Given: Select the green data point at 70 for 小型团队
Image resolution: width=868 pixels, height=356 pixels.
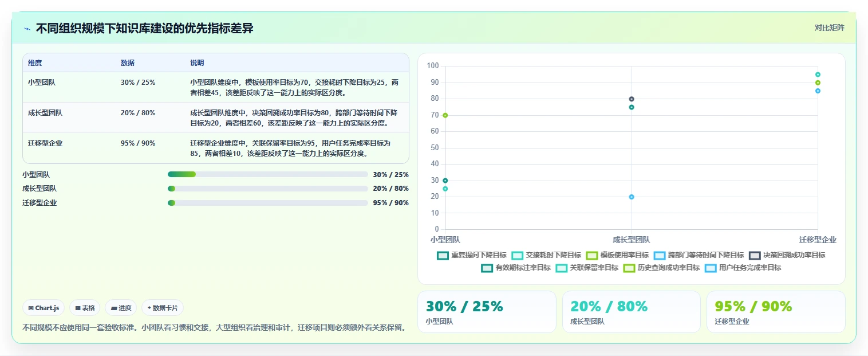Looking at the screenshot, I should 445,115.
